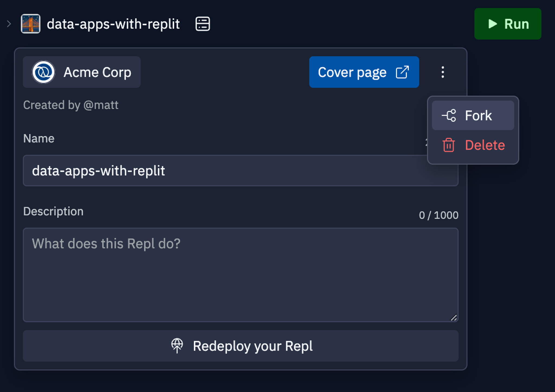The width and height of the screenshot is (555, 392).
Task: Open the kebab dropdown beside Cover page
Action: (443, 72)
